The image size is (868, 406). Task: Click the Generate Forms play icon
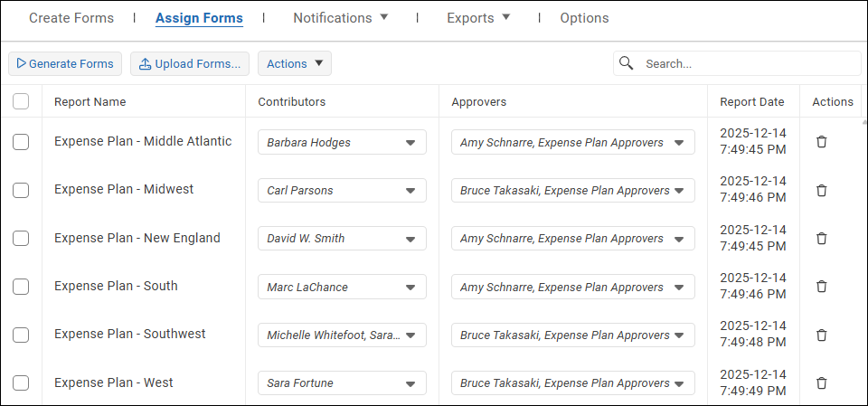pos(21,63)
